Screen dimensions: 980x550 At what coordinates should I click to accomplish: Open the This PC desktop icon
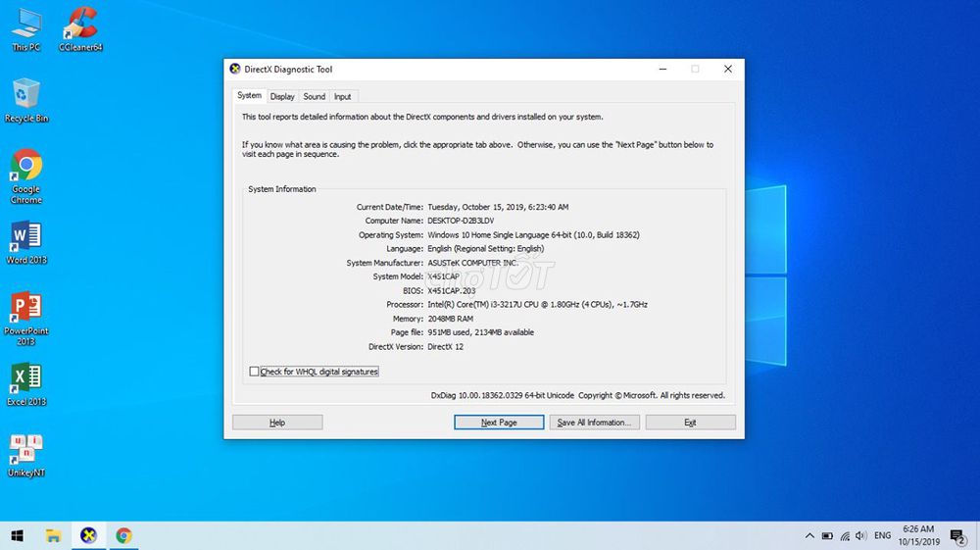26,29
